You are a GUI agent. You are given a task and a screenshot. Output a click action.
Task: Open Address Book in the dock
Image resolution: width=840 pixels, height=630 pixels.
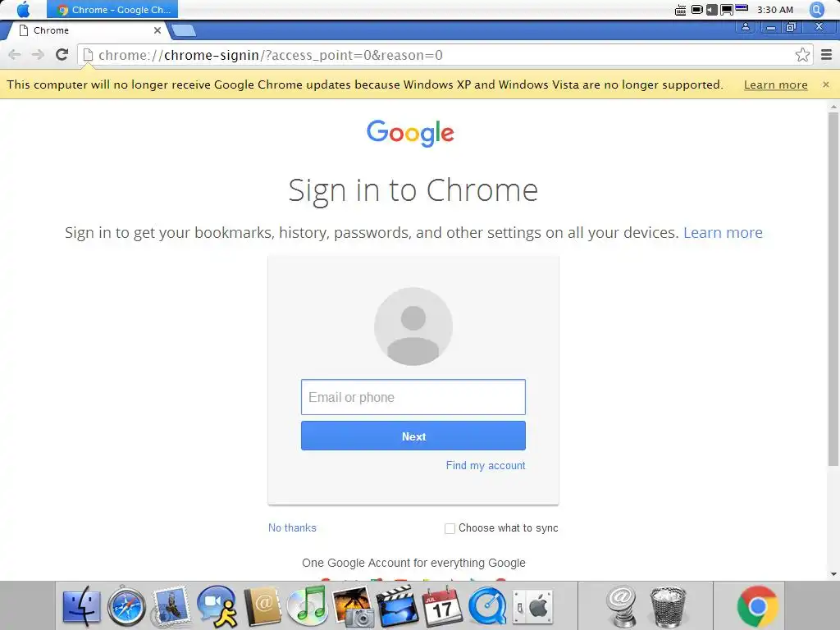(x=262, y=607)
